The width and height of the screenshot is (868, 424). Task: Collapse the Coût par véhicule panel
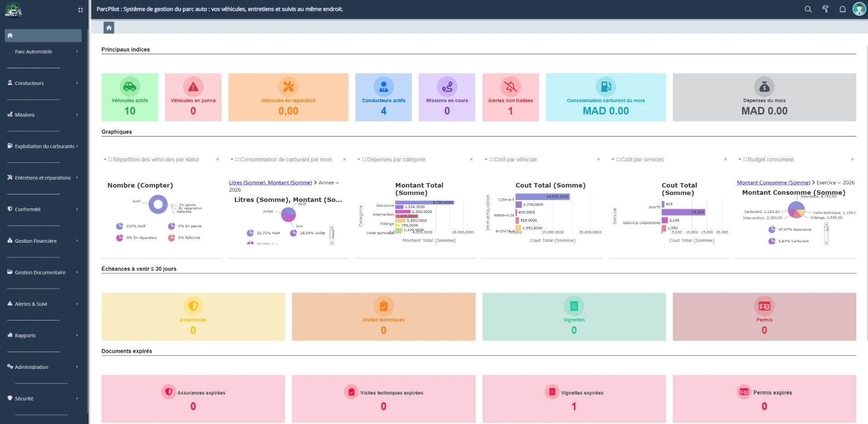point(486,159)
